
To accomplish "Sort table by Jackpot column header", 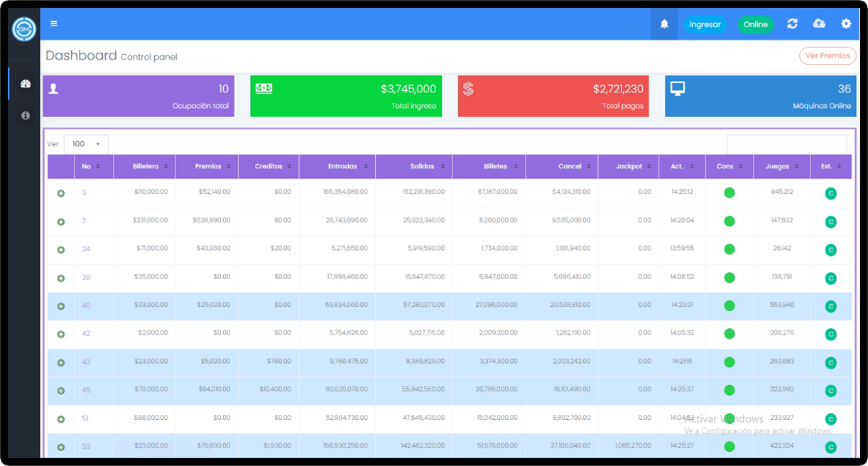I will (628, 167).
